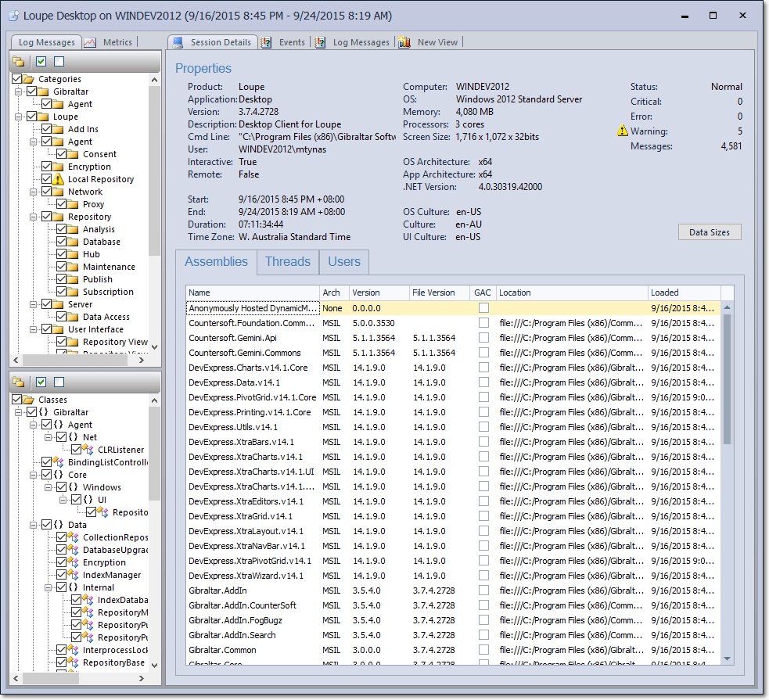Viewport: 769px width, 700px height.
Task: Check GAC box for Countersoft.Gemini.Api
Action: pos(483,338)
